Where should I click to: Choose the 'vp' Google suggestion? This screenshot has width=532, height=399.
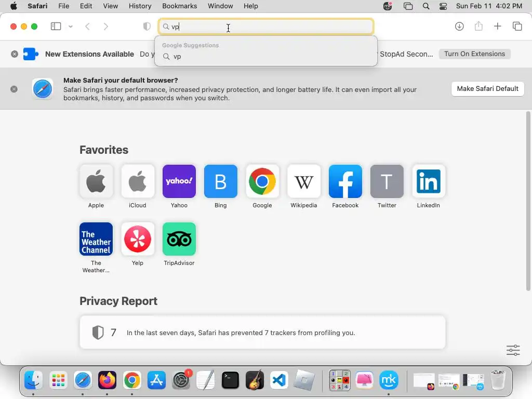(x=266, y=56)
